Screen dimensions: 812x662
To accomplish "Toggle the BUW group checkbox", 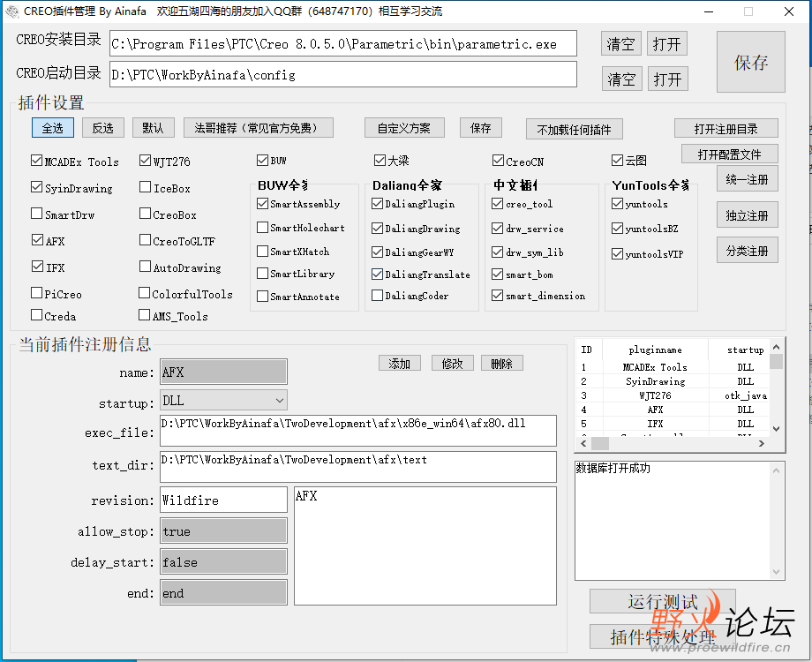I will [x=262, y=160].
